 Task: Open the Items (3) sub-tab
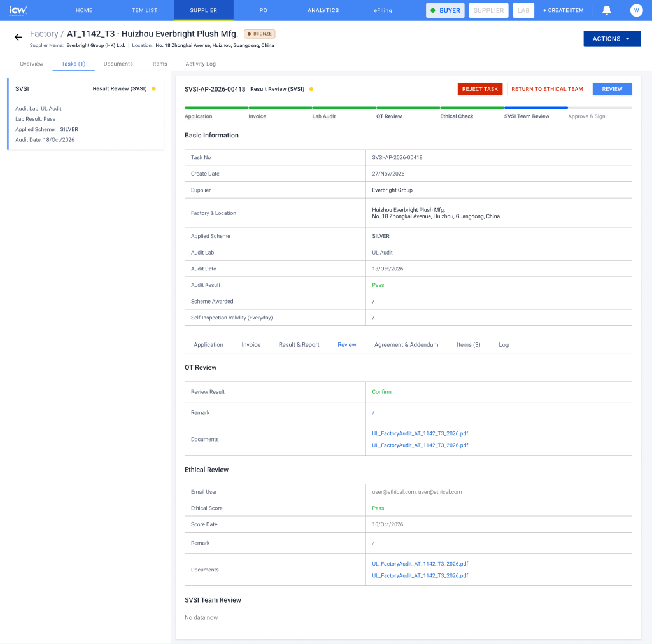(468, 345)
